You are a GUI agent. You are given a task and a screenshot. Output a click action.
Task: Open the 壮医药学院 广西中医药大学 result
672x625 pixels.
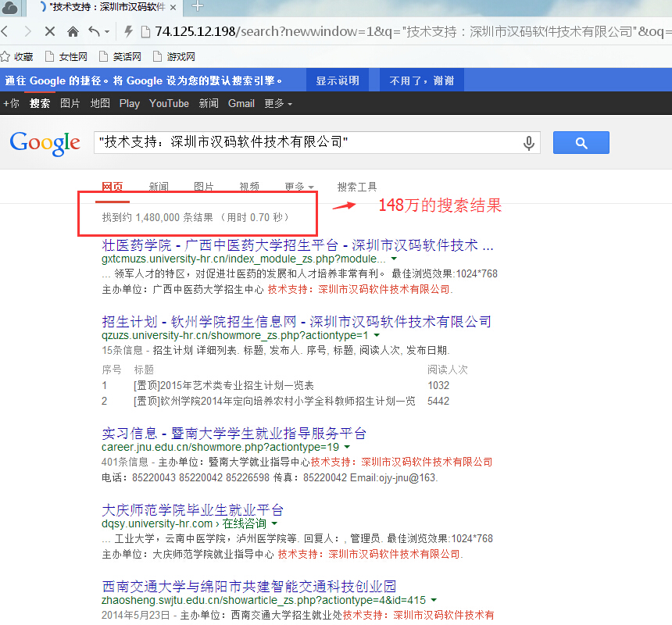[298, 245]
